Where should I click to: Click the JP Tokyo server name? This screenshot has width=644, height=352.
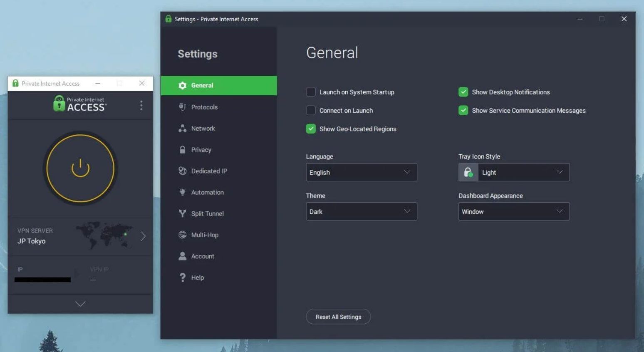click(x=31, y=241)
